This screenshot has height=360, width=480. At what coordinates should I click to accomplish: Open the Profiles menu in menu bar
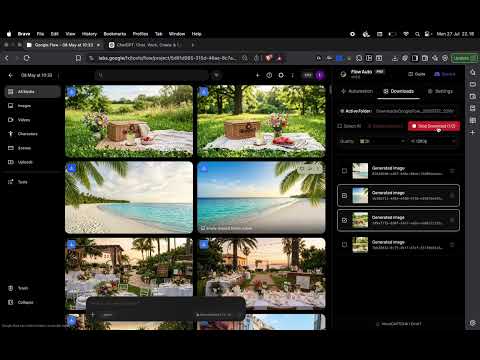pyautogui.click(x=140, y=34)
